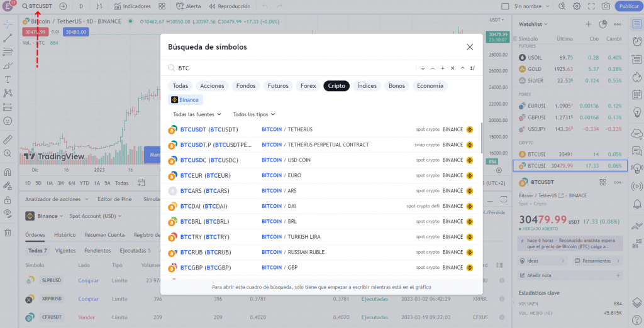The width and height of the screenshot is (644, 328).
Task: Click the add symbol plus icon
Action: click(63, 6)
